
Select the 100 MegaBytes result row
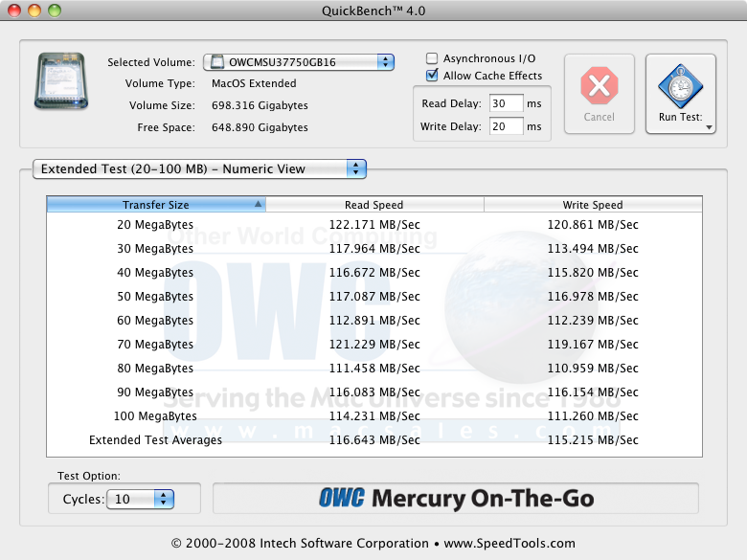(373, 416)
